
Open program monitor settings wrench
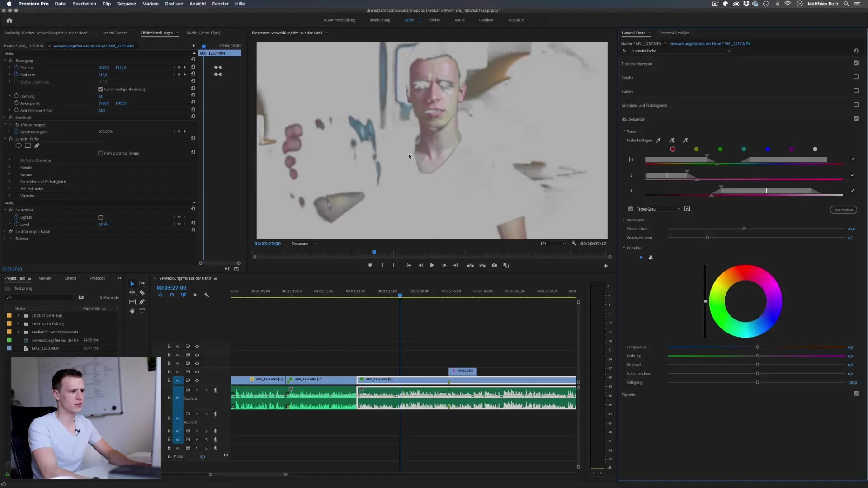[574, 243]
